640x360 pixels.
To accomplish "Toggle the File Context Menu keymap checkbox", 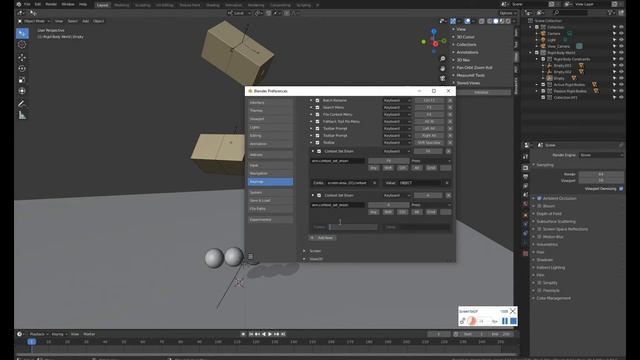I will tap(317, 114).
